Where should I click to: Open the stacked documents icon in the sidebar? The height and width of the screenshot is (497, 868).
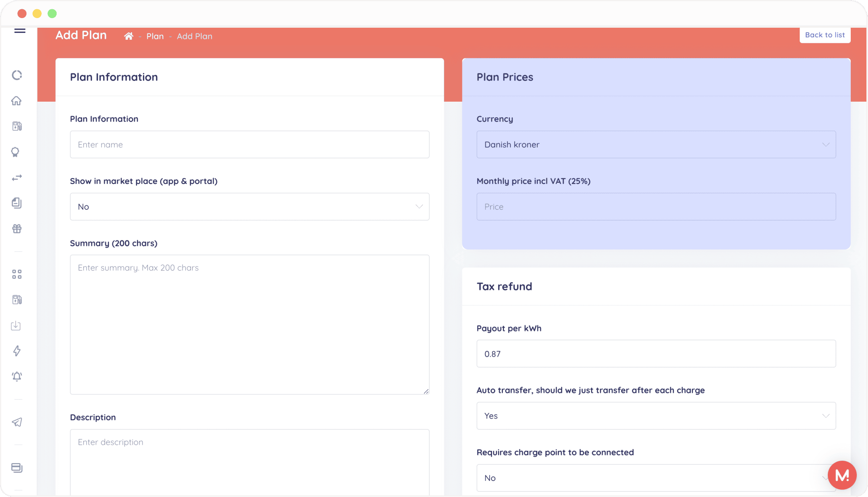coord(17,203)
